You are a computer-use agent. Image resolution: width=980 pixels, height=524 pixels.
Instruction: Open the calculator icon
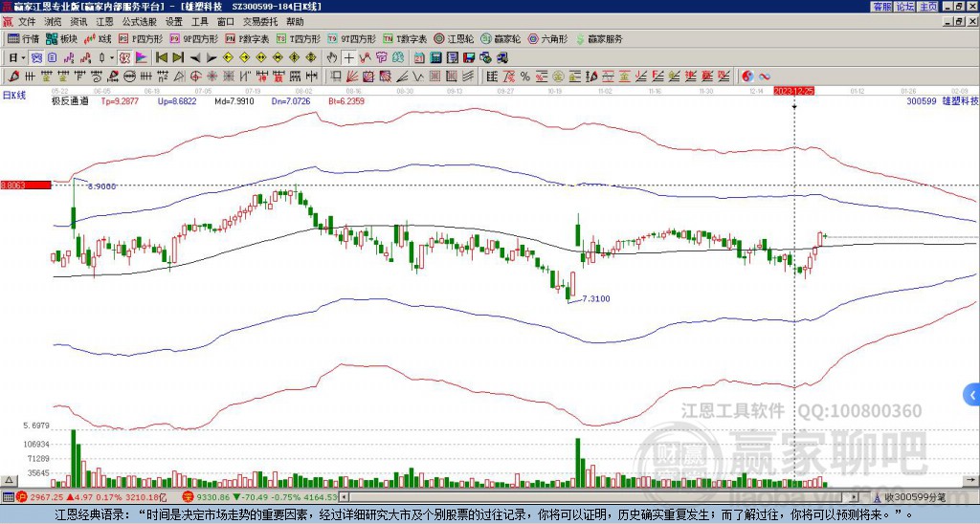pos(435,58)
